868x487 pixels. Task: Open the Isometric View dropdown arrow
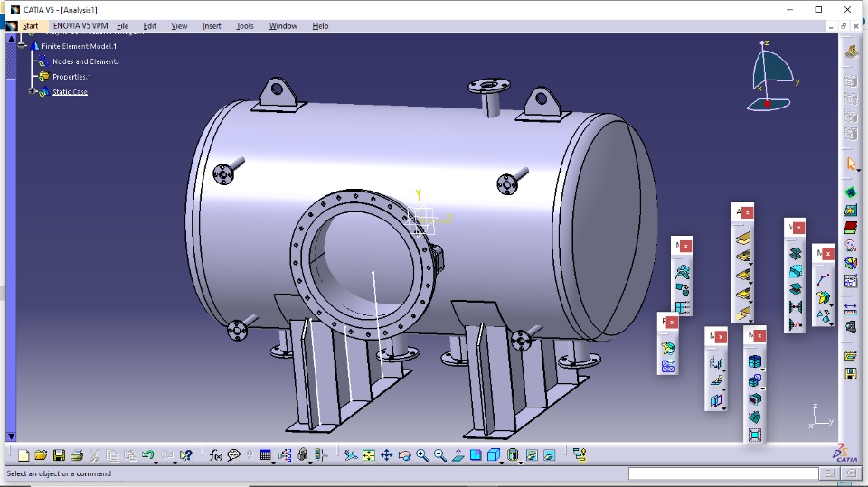[502, 462]
